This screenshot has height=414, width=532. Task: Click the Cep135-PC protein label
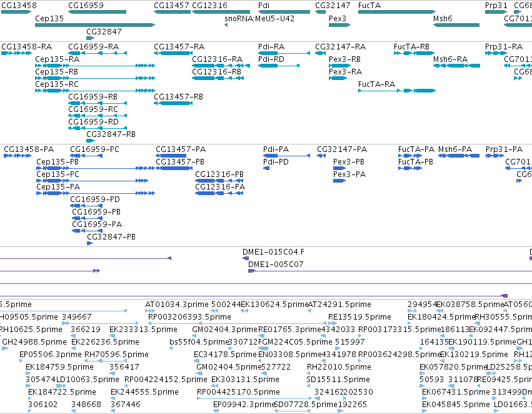[58, 174]
